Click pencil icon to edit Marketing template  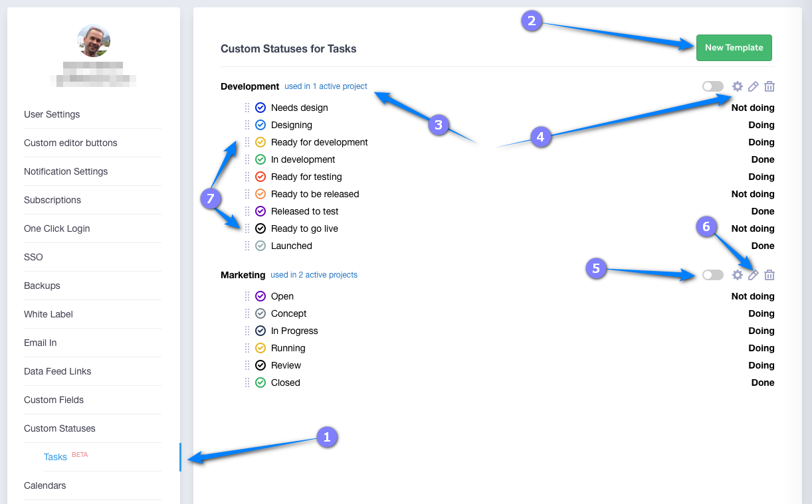pyautogui.click(x=753, y=275)
